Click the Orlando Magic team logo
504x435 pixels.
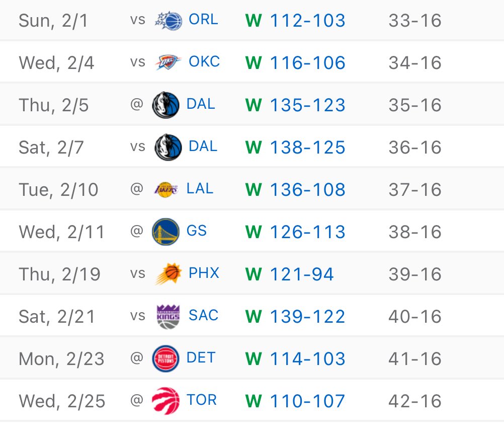168,21
